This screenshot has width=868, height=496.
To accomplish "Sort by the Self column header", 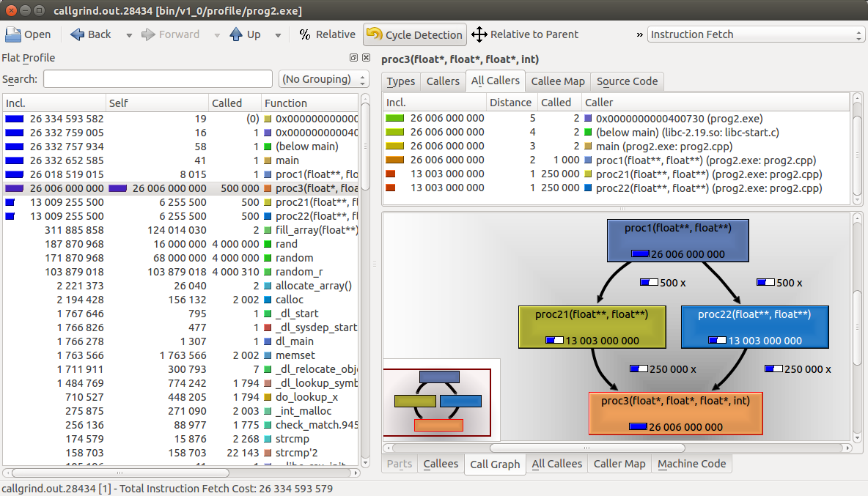I will 156,103.
